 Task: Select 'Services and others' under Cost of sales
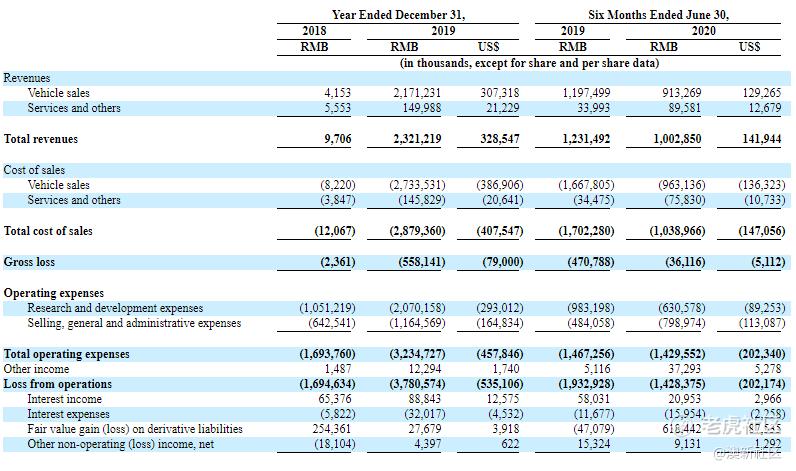(74, 200)
